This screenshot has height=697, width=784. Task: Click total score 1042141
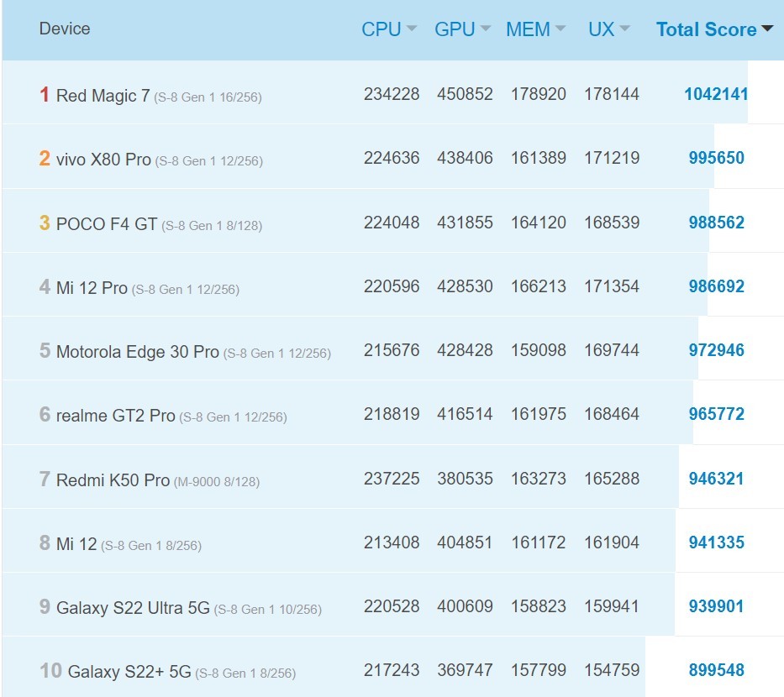[716, 94]
